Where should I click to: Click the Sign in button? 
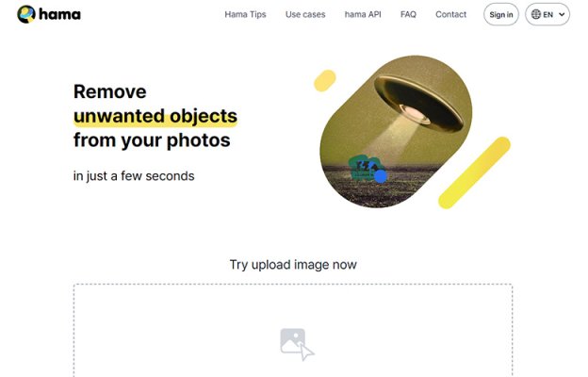click(x=501, y=15)
